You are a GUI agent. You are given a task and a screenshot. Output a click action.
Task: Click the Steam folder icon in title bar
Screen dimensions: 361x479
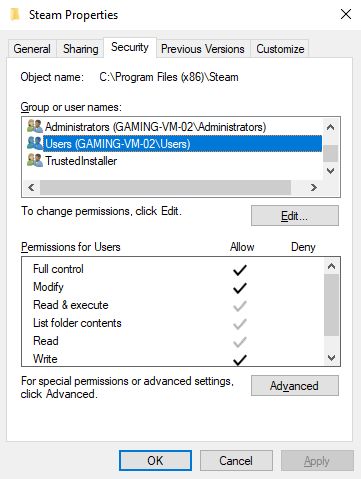coord(15,15)
